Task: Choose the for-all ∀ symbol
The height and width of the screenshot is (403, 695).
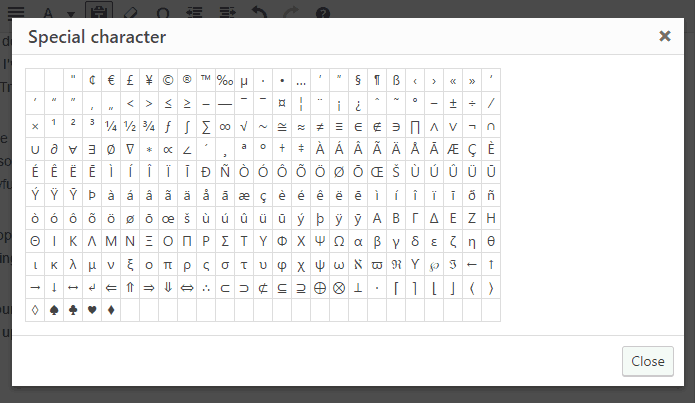Action: pos(73,149)
